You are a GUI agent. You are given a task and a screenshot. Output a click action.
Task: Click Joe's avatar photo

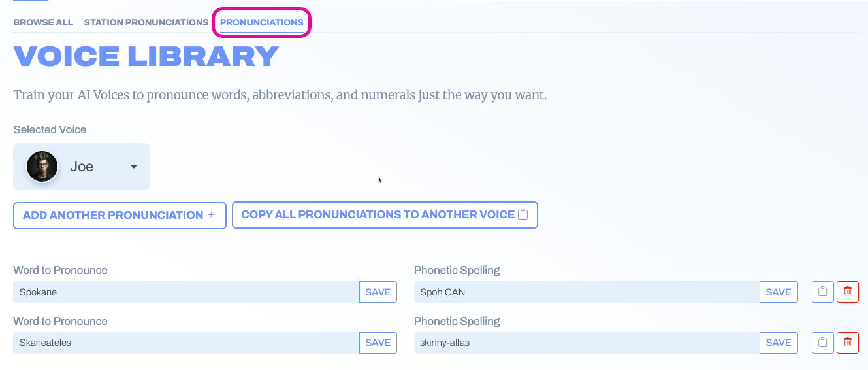[x=42, y=167]
